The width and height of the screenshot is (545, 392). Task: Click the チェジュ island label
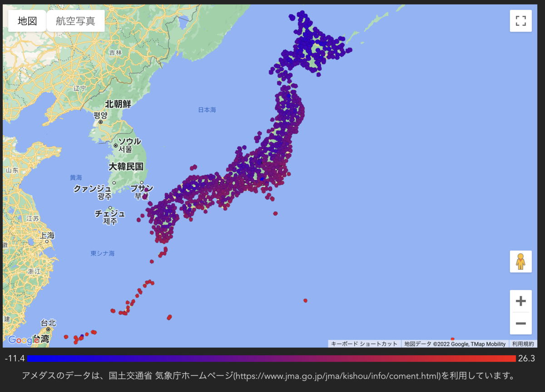click(x=109, y=213)
